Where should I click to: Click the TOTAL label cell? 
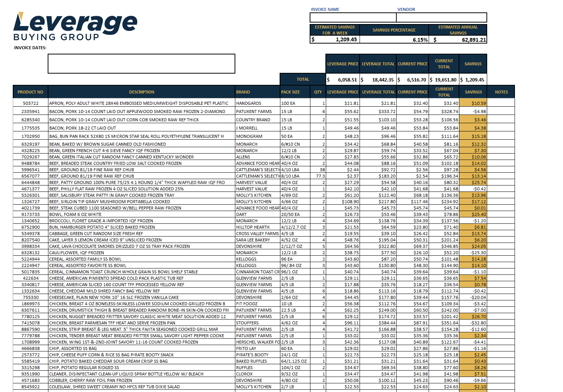point(303,80)
